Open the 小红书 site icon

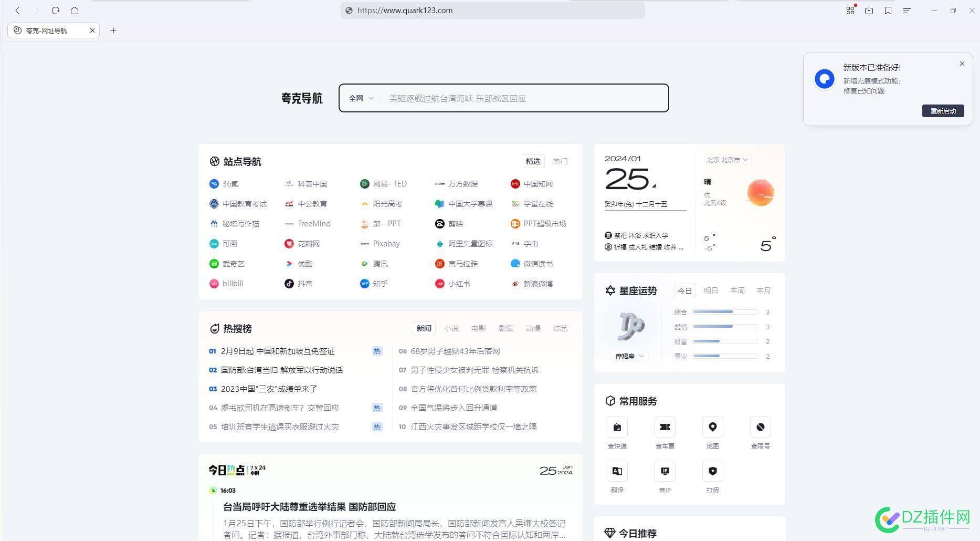click(440, 284)
